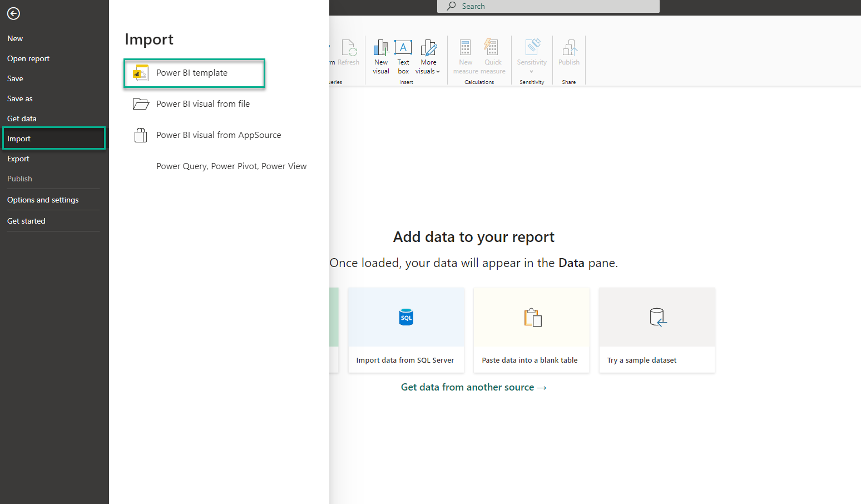861x504 pixels.
Task: Select the Power BI template icon
Action: [x=141, y=73]
